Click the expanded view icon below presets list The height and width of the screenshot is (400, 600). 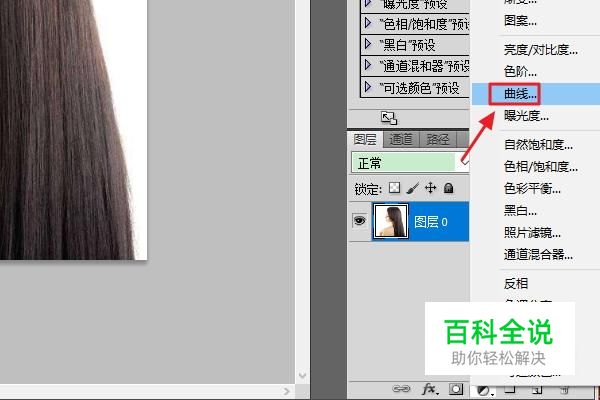(389, 118)
